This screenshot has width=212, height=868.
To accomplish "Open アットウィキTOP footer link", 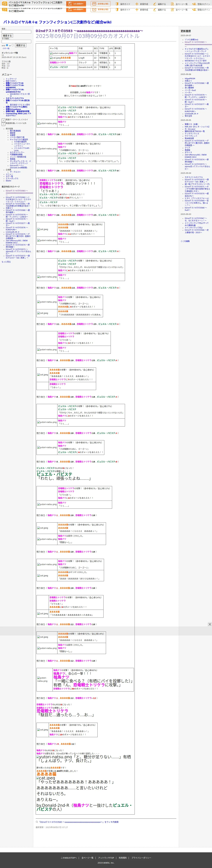I will 106,858.
